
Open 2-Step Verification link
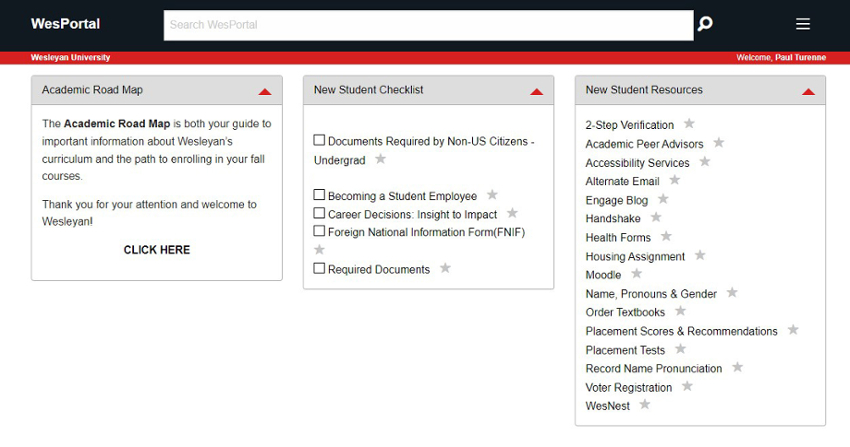629,125
